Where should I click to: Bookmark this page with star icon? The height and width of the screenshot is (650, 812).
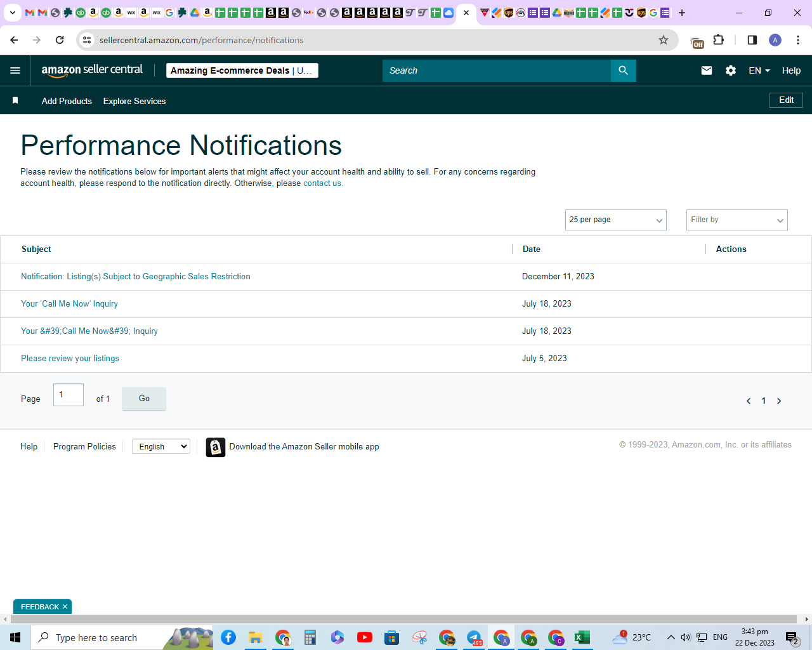664,40
